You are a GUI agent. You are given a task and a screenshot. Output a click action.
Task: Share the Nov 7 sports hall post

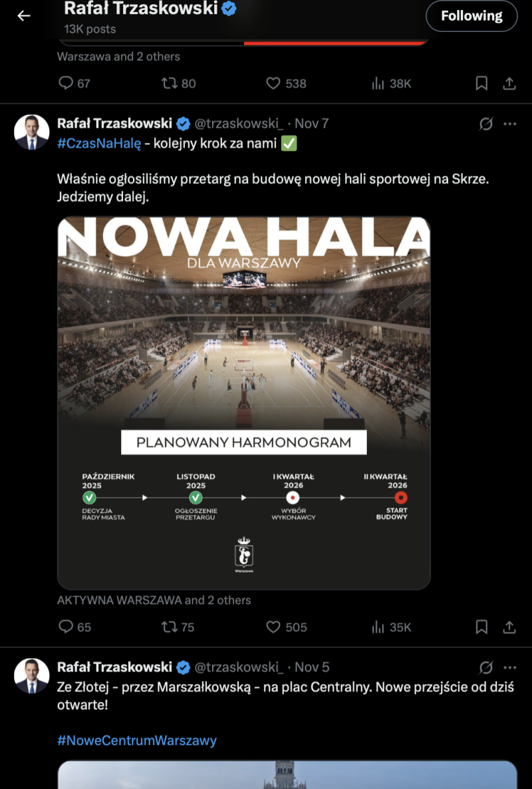(509, 627)
